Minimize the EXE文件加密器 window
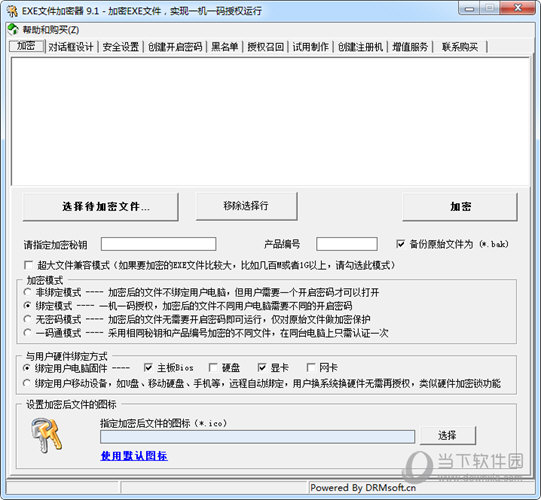Screen dimensions: 541x500 [469, 8]
